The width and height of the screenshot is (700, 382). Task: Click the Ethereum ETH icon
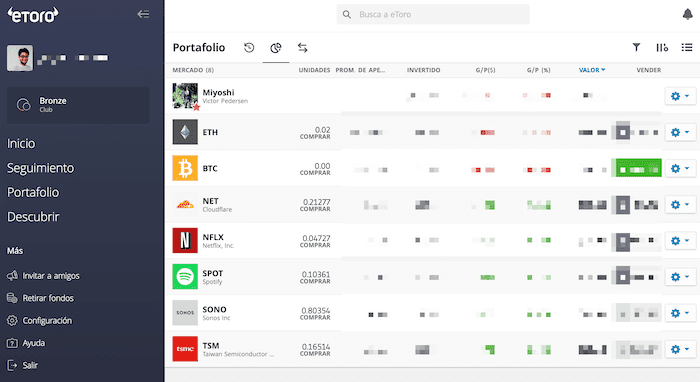coord(185,132)
